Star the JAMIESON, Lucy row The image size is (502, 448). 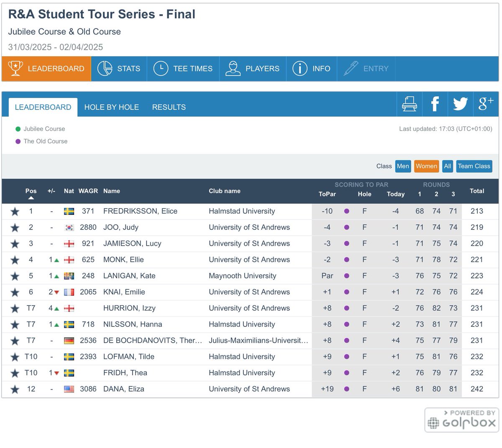tap(15, 244)
